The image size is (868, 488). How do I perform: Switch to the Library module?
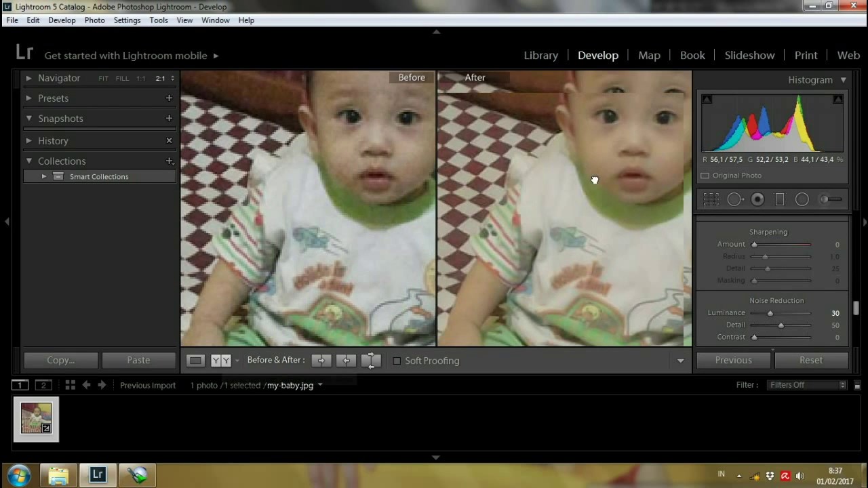(540, 55)
